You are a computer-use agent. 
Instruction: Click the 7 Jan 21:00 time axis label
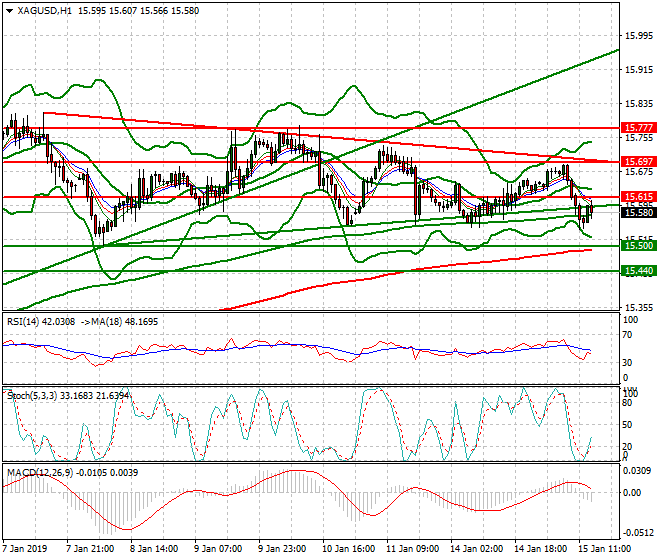coord(90,549)
